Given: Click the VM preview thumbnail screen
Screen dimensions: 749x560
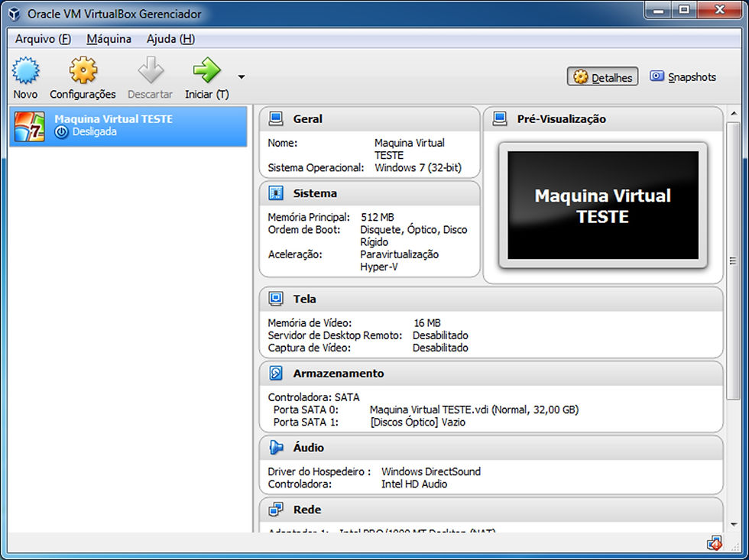Looking at the screenshot, I should point(603,206).
